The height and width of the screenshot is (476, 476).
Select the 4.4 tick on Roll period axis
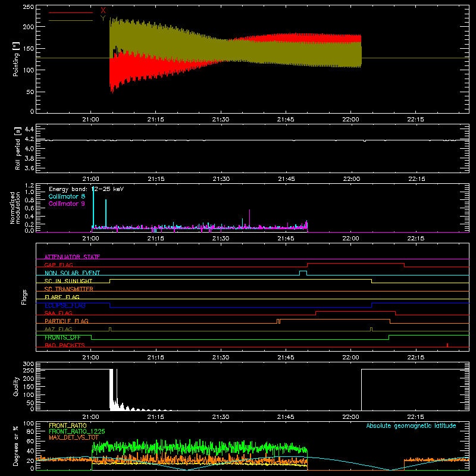(x=29, y=129)
